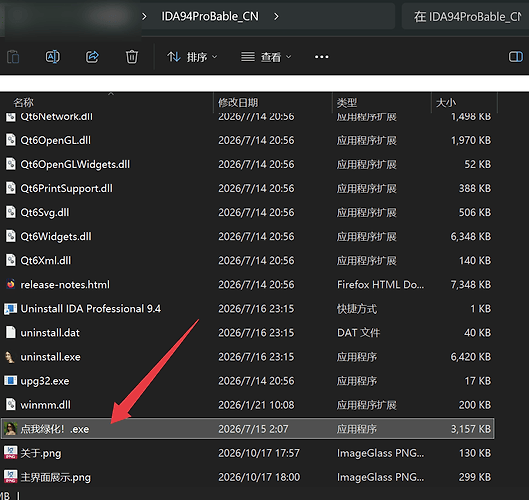Select file name uninstall.dat
The width and height of the screenshot is (529, 500).
click(x=50, y=333)
